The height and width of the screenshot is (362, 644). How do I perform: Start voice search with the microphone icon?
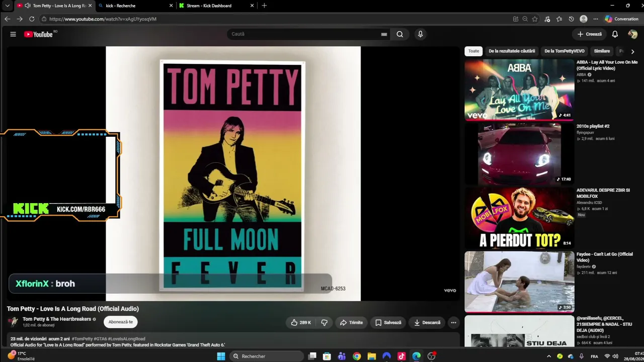click(x=420, y=34)
